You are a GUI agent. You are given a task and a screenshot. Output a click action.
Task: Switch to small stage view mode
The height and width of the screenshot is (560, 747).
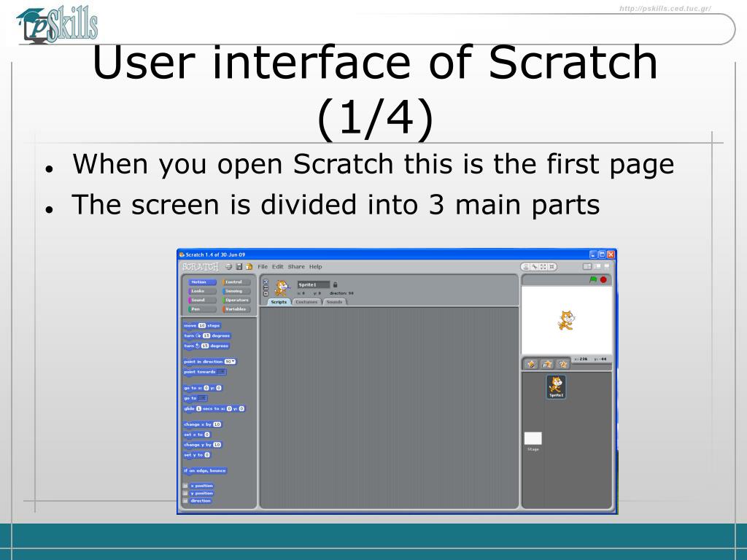587,267
